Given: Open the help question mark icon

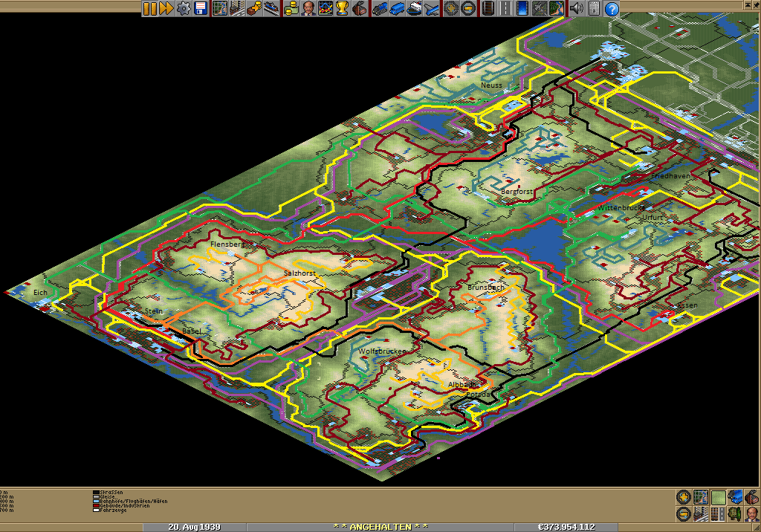Looking at the screenshot, I should tap(612, 8).
